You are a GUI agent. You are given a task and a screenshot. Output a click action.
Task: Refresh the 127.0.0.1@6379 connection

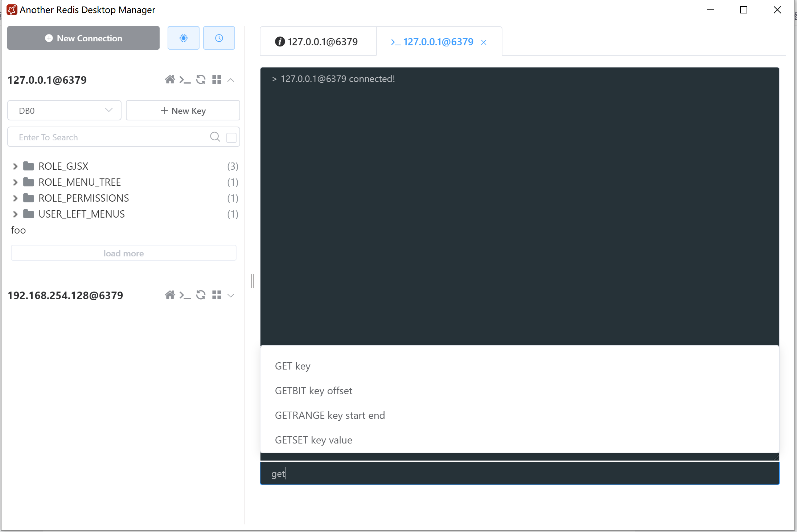(x=201, y=79)
